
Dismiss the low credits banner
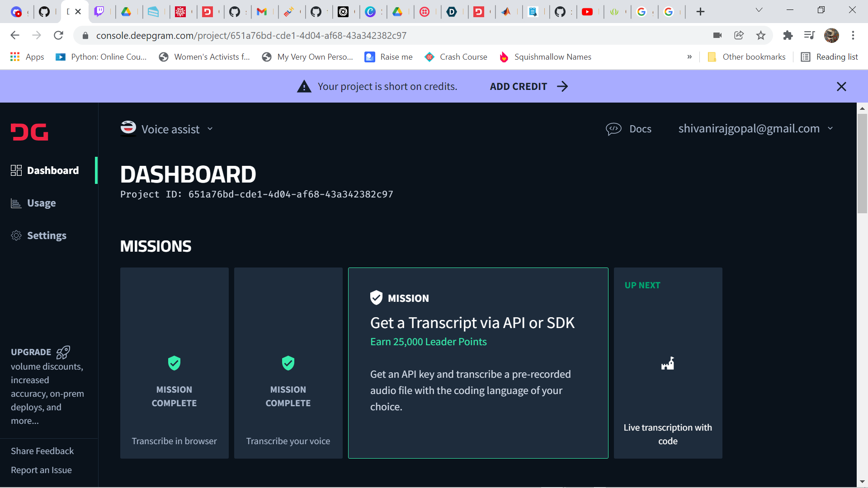pyautogui.click(x=841, y=86)
